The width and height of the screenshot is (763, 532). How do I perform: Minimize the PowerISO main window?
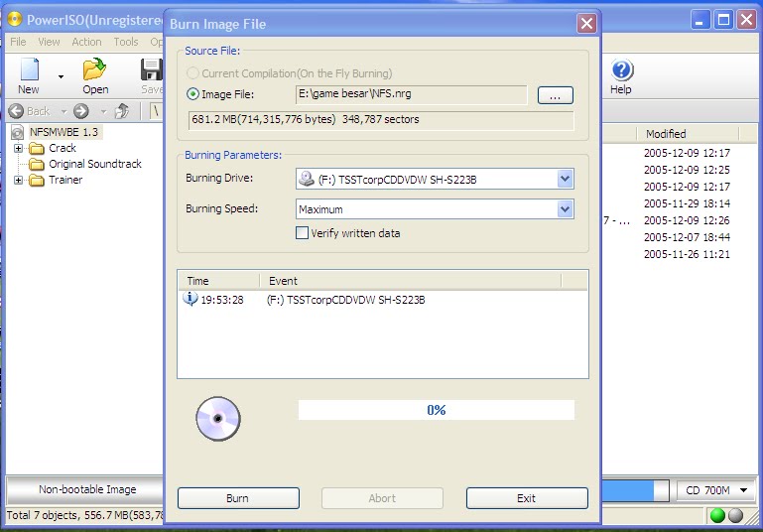click(700, 20)
